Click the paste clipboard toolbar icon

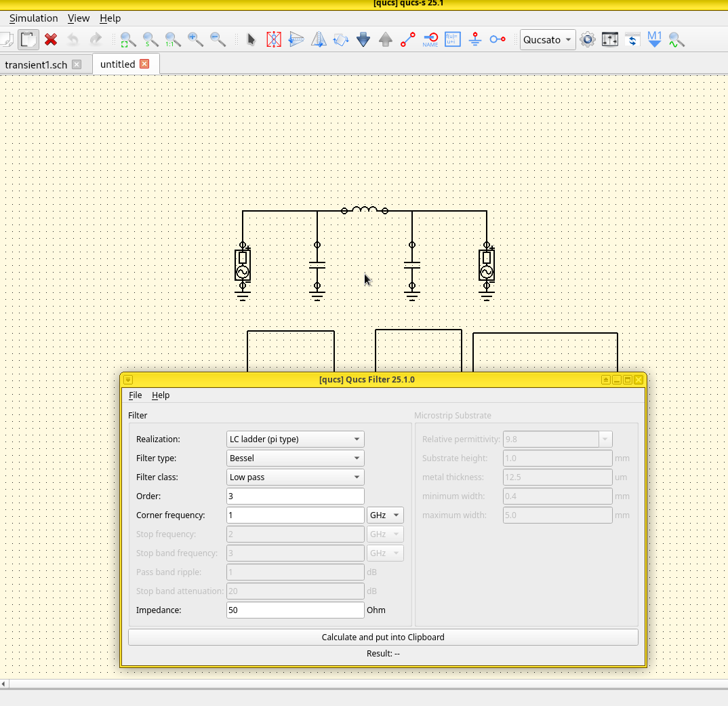pos(28,39)
